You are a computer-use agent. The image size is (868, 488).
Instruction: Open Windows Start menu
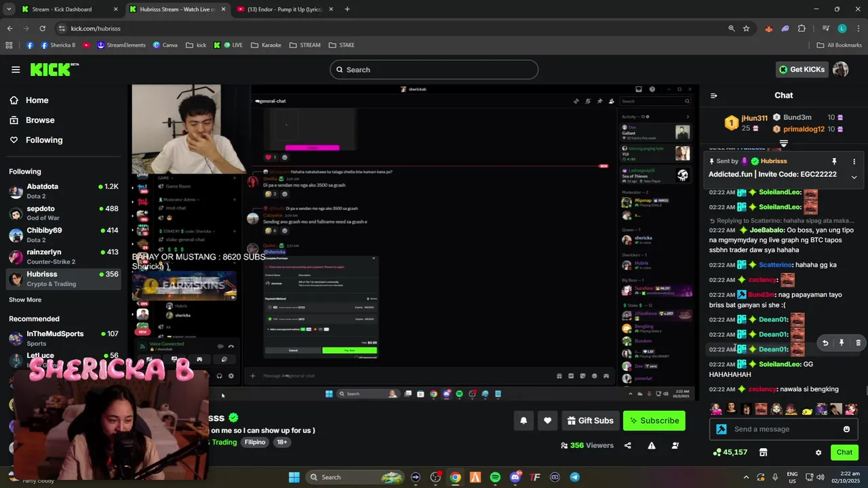point(294,477)
